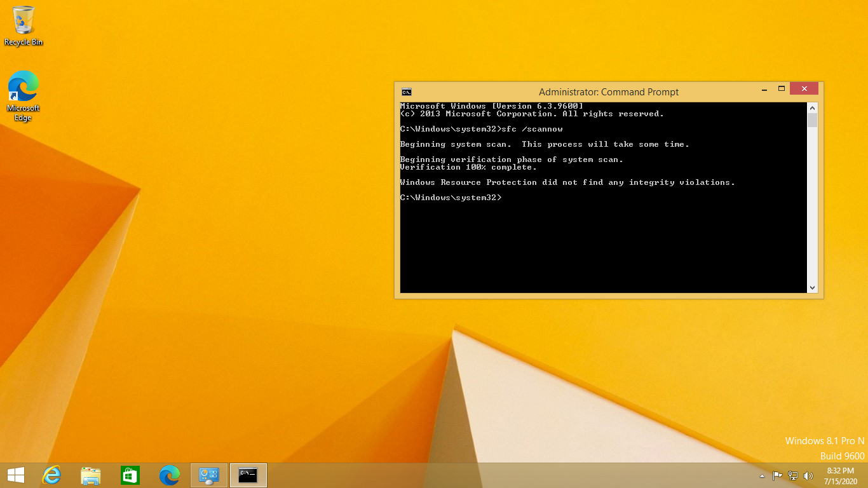The width and height of the screenshot is (868, 488).
Task: Click the 'did not find any integrity violations' line
Action: tap(567, 182)
